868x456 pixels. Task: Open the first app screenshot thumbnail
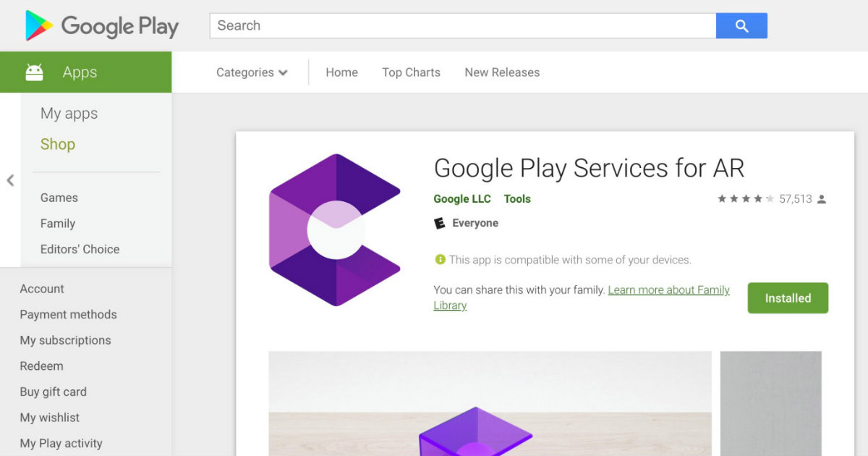tap(490, 404)
